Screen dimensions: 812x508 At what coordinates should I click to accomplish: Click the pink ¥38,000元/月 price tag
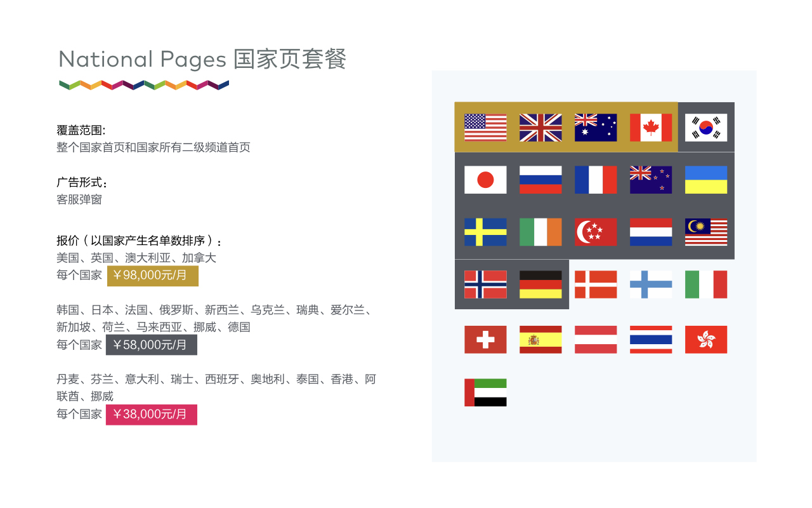click(152, 414)
